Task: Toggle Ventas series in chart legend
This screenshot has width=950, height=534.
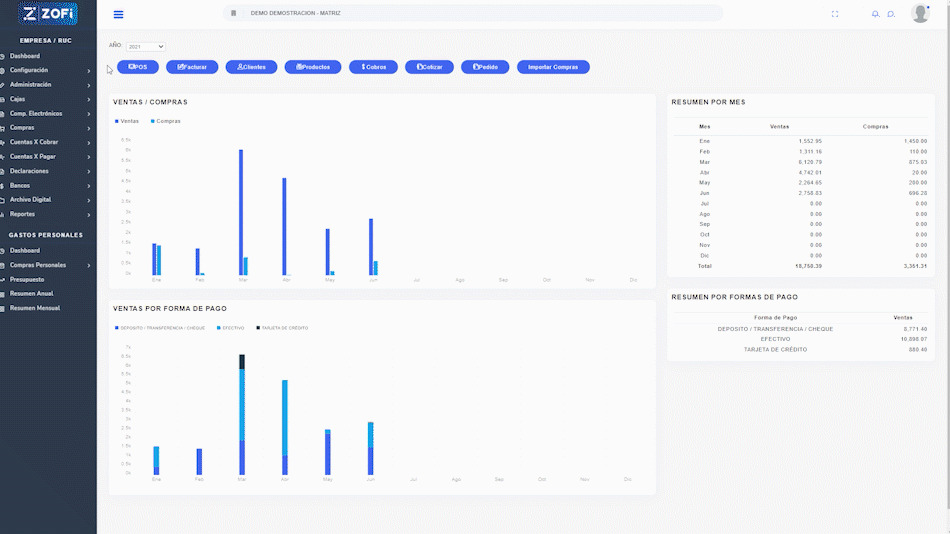Action: pos(126,121)
